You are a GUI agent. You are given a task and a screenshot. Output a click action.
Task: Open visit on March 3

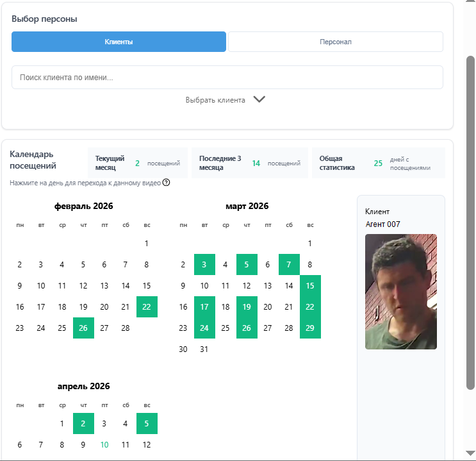point(204,264)
